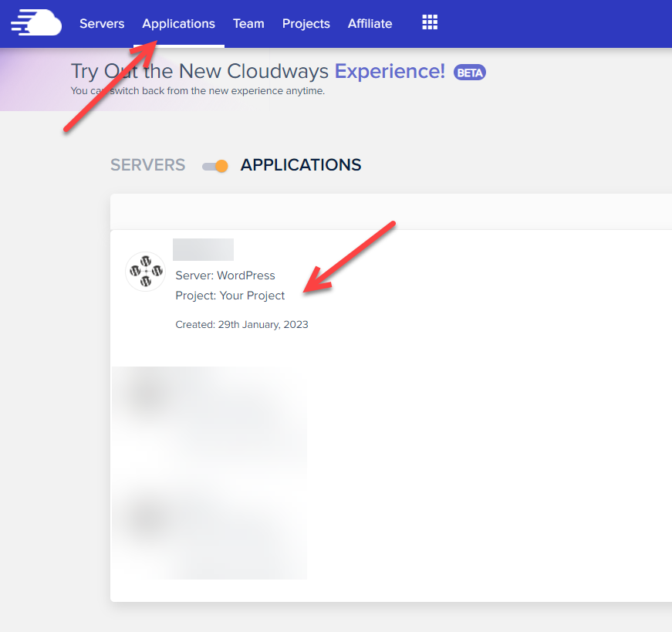Open the Affiliate menu item
The image size is (672, 632).
tap(370, 24)
